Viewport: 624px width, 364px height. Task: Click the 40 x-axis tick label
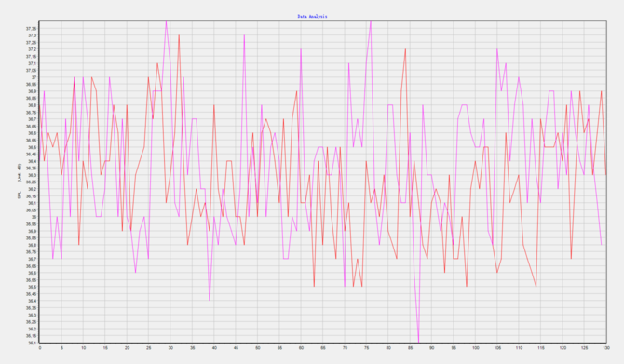point(214,347)
